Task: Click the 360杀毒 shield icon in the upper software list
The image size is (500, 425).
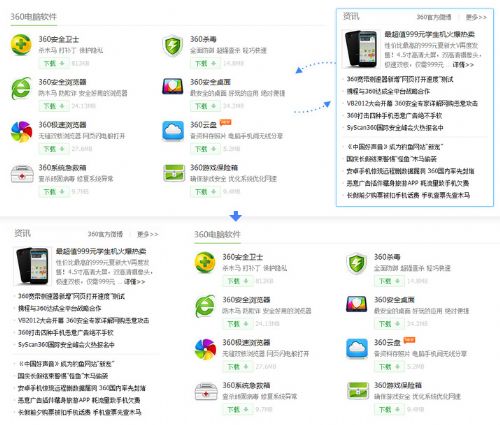Action: (172, 45)
